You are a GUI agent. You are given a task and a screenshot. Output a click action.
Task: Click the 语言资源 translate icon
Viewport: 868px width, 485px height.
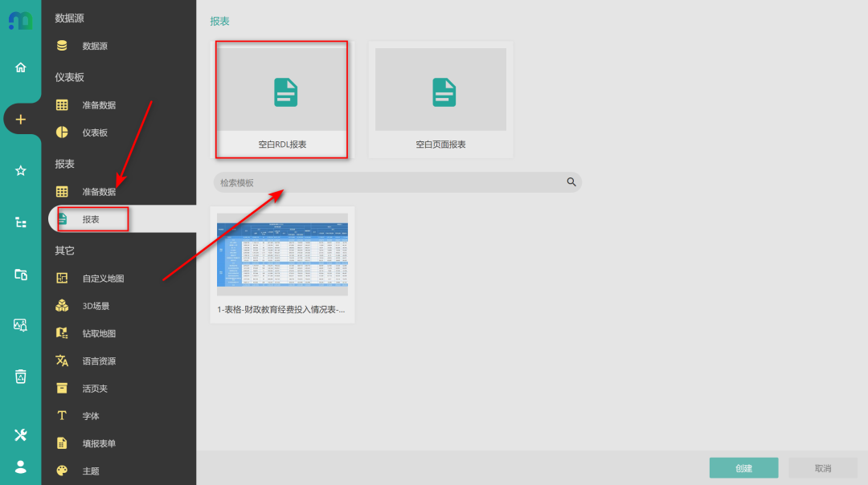click(62, 361)
